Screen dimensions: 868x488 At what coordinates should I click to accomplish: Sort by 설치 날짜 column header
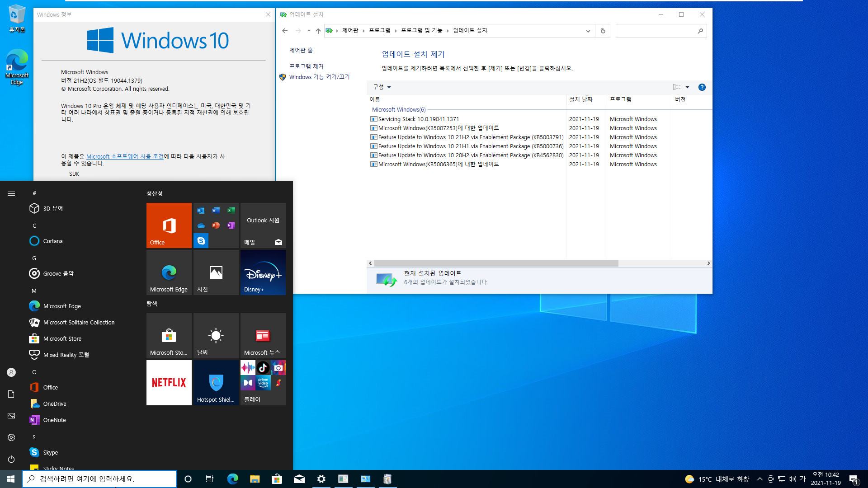point(586,99)
